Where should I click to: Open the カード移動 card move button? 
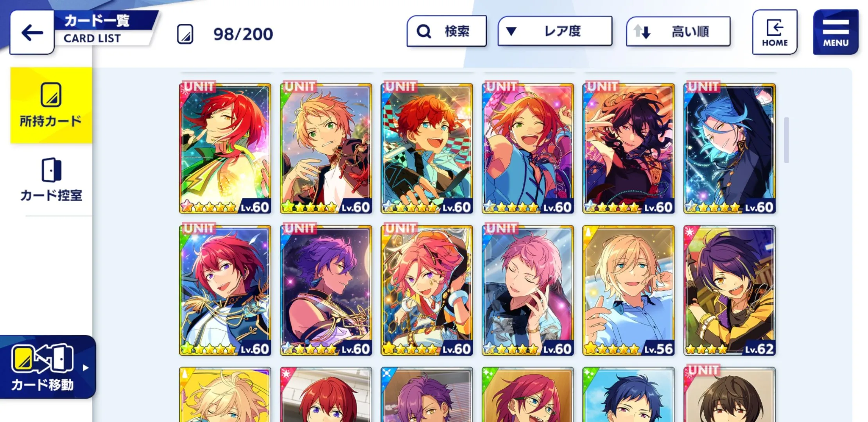47,367
